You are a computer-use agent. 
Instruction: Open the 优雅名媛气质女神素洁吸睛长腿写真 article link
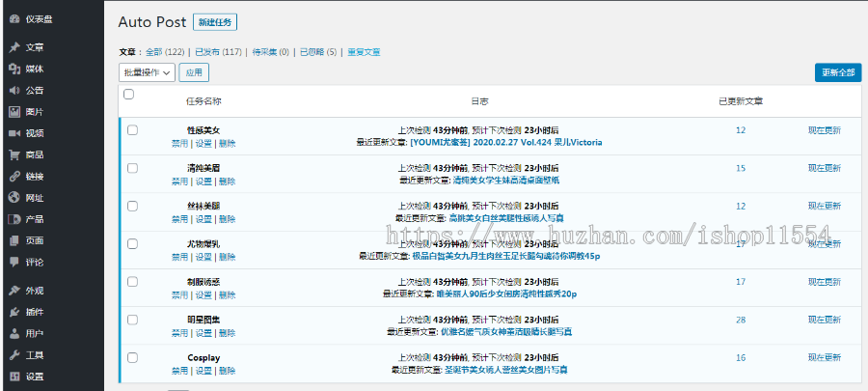click(x=506, y=332)
